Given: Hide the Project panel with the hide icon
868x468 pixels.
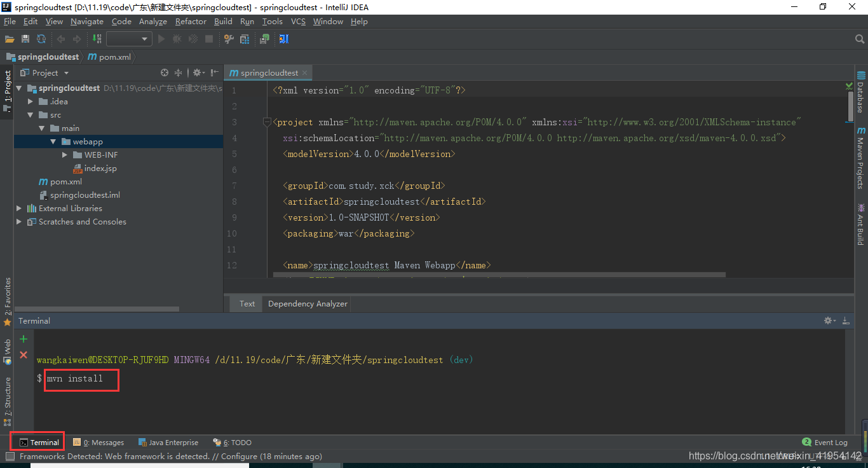Looking at the screenshot, I should (214, 72).
